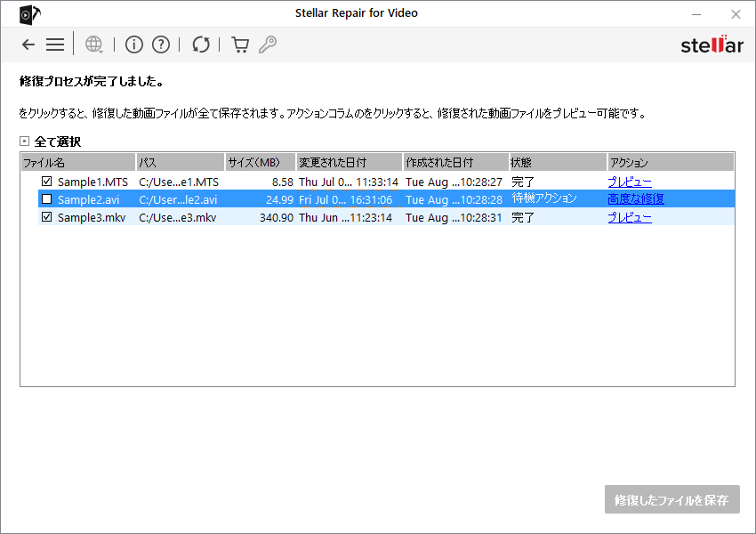Click modified date ending 11:23:14
Viewport: 756px width, 534px height.
pyautogui.click(x=345, y=217)
